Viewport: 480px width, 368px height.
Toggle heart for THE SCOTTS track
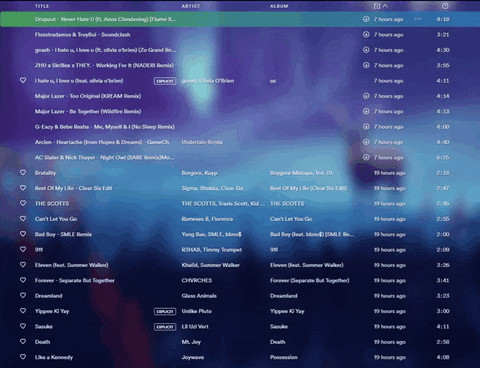[x=23, y=203]
